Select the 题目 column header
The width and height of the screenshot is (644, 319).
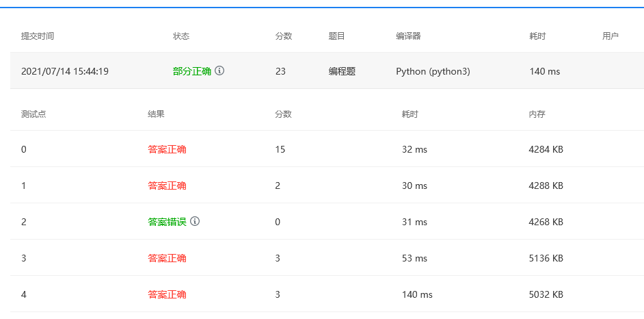337,36
